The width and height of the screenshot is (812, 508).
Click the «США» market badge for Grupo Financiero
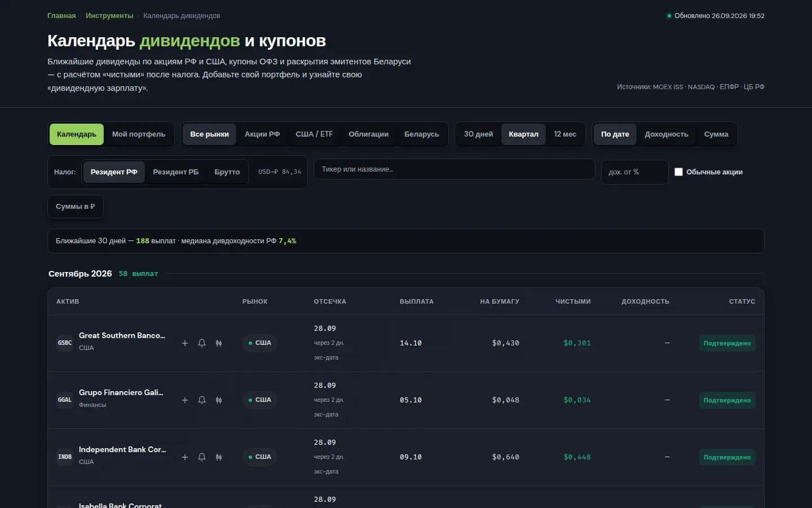(x=260, y=400)
